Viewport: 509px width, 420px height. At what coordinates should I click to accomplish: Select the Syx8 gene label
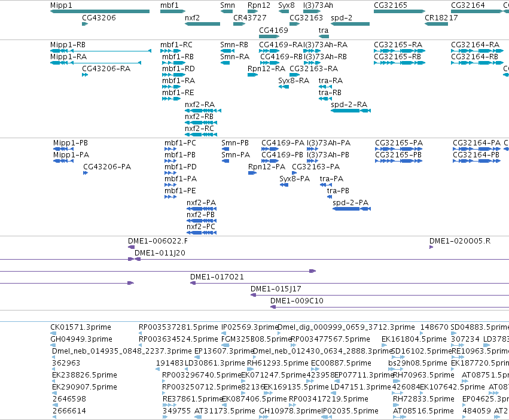point(286,5)
